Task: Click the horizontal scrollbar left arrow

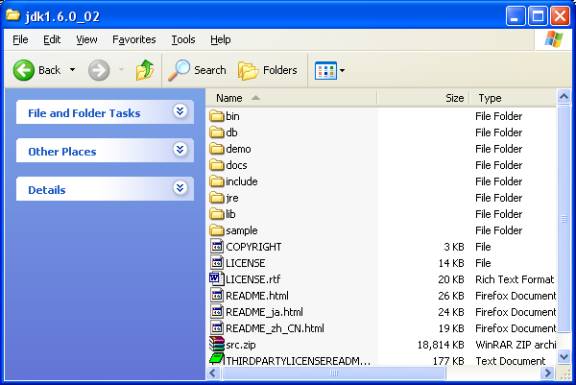Action: tap(213, 373)
